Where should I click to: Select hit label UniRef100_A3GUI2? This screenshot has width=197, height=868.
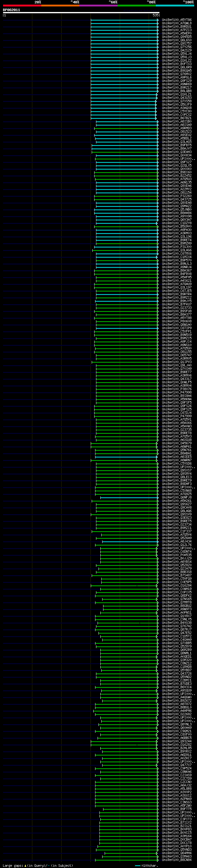pyautogui.click(x=177, y=796)
